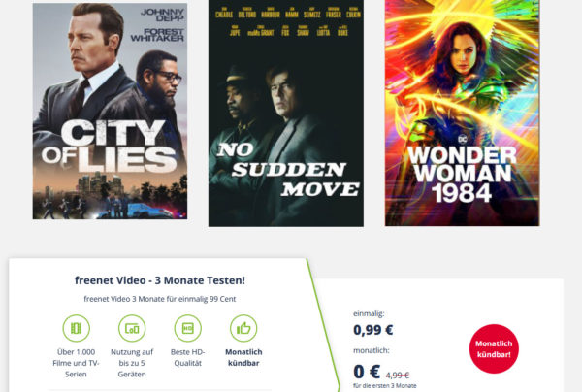Click the Über 1.000 Filme und TV-Serien text
The image size is (582, 392).
(x=76, y=363)
